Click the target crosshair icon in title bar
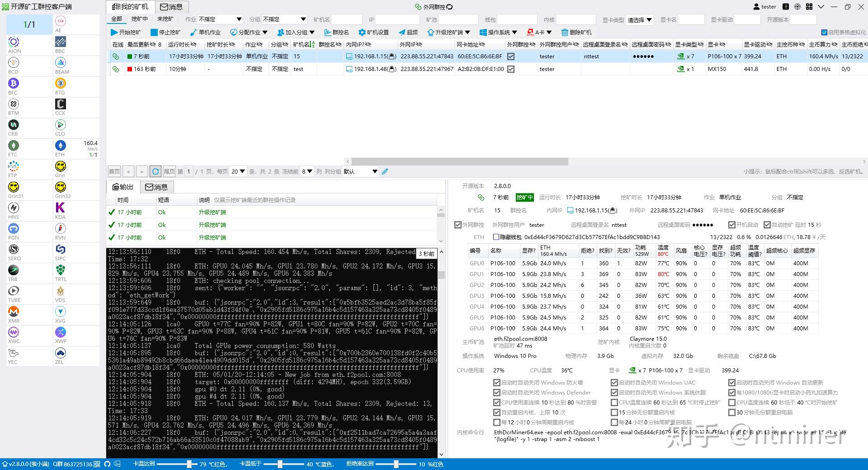This screenshot has height=470, width=868. 797,7
